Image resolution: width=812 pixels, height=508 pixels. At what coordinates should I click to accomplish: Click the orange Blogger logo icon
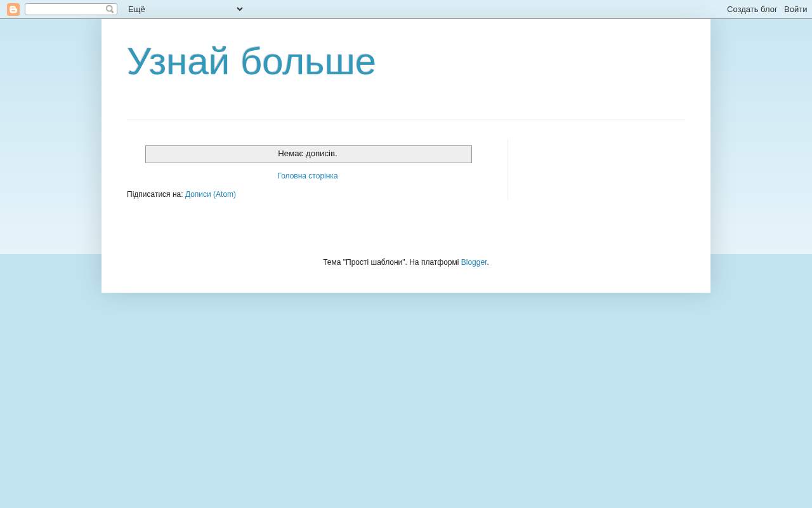13,10
